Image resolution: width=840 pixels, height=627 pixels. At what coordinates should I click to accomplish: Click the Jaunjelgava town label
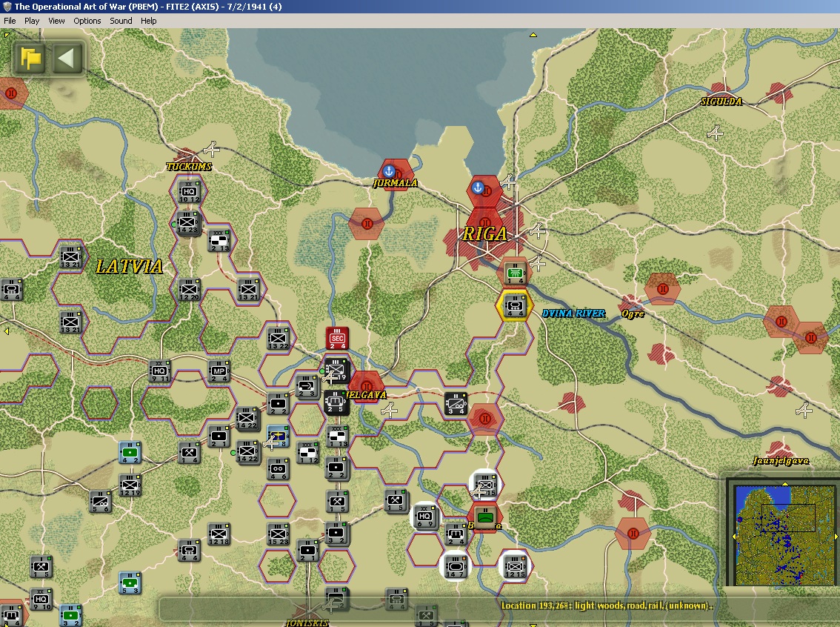781,460
